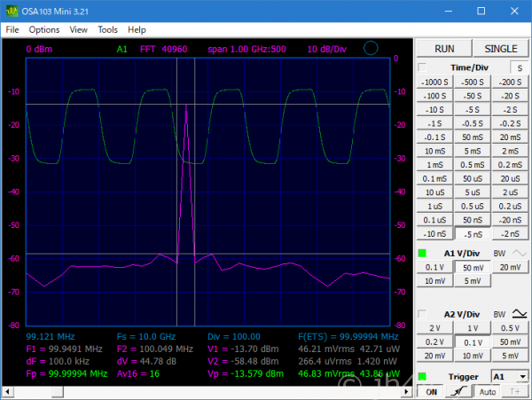532x400 pixels.
Task: Select the Auto trigger mode button
Action: 487,392
